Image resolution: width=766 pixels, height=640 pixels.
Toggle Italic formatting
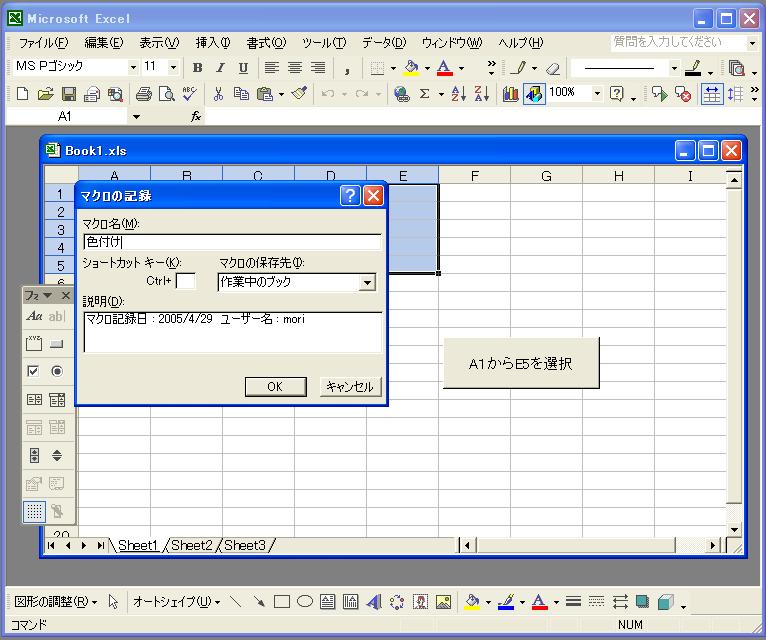(x=220, y=67)
